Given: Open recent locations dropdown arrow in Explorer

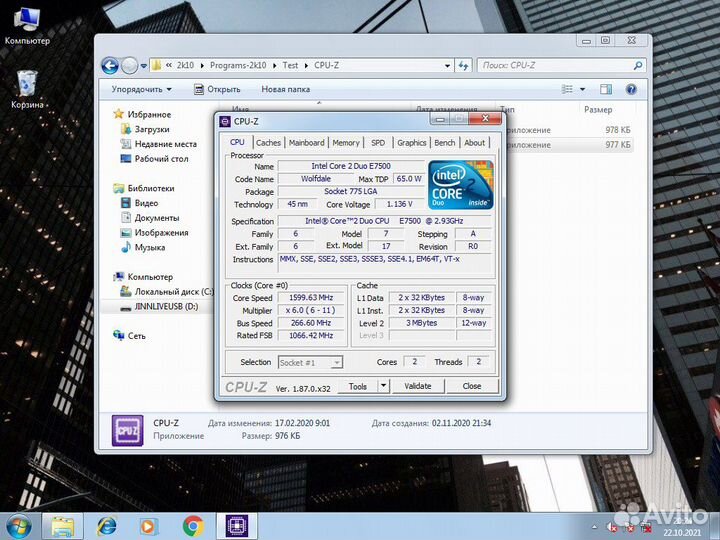Looking at the screenshot, I should click(144, 66).
